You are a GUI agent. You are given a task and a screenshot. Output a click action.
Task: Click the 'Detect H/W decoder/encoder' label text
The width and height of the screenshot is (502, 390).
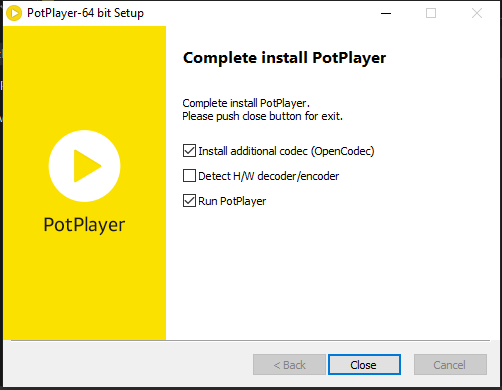pos(268,176)
